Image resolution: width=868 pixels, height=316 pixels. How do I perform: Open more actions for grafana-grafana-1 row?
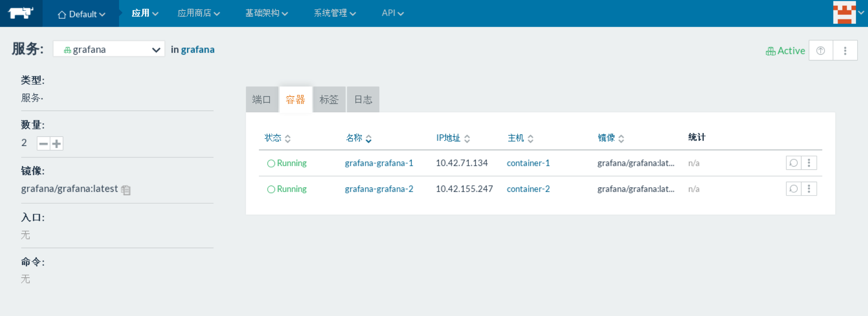point(809,163)
